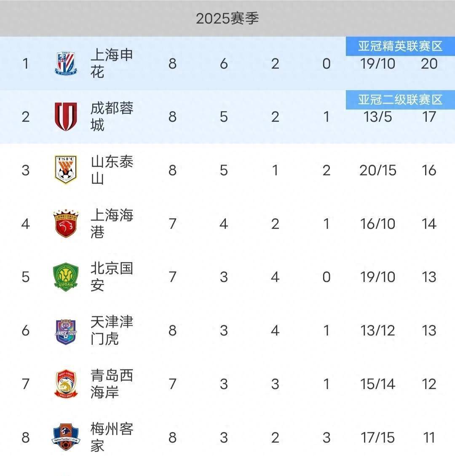This screenshot has width=455, height=476.
Task: Open team name 成都蓉城
Action: (112, 117)
